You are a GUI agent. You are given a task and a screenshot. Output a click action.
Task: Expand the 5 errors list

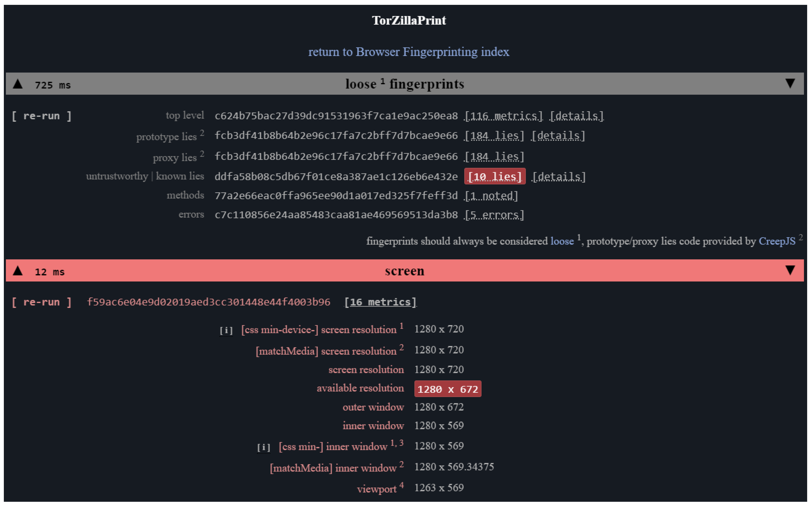pos(494,215)
